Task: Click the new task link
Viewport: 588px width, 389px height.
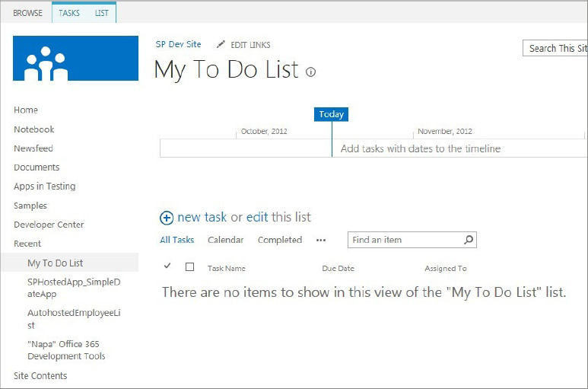Action: (x=202, y=217)
